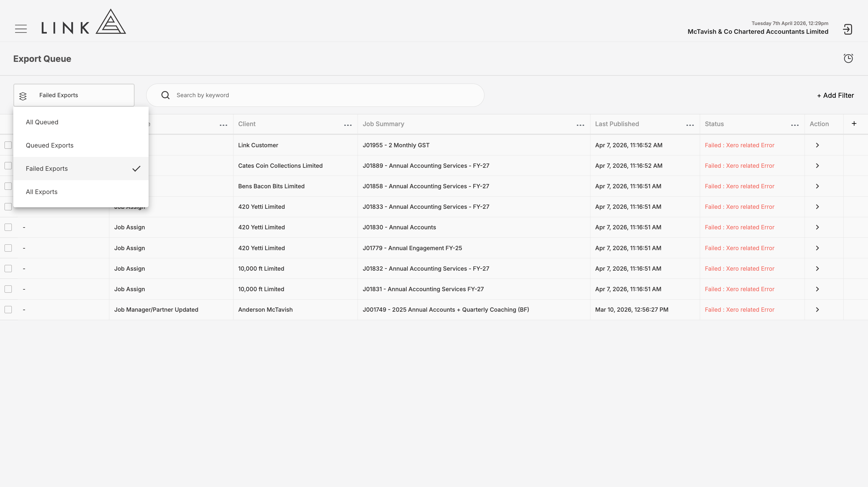Viewport: 868px width, 487px height.
Task: Add a column with the plus icon
Action: pos(854,123)
